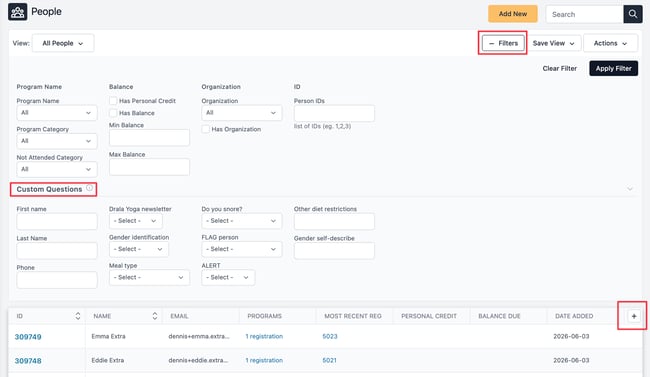The height and width of the screenshot is (377, 650).
Task: Click the EMAIL column header
Action: [179, 316]
